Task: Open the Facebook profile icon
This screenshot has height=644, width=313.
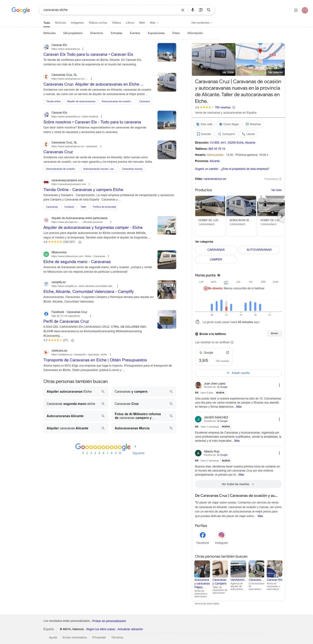Action: click(x=203, y=535)
